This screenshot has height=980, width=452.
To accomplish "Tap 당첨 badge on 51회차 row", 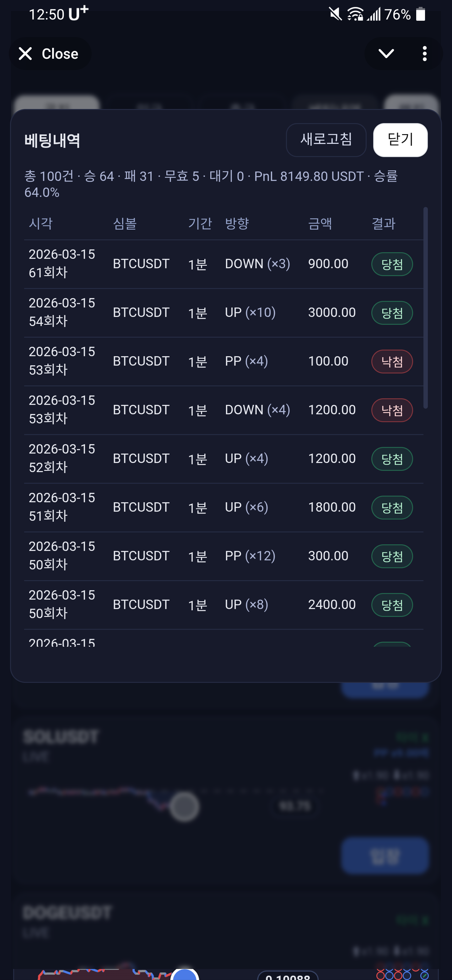I will click(x=391, y=508).
